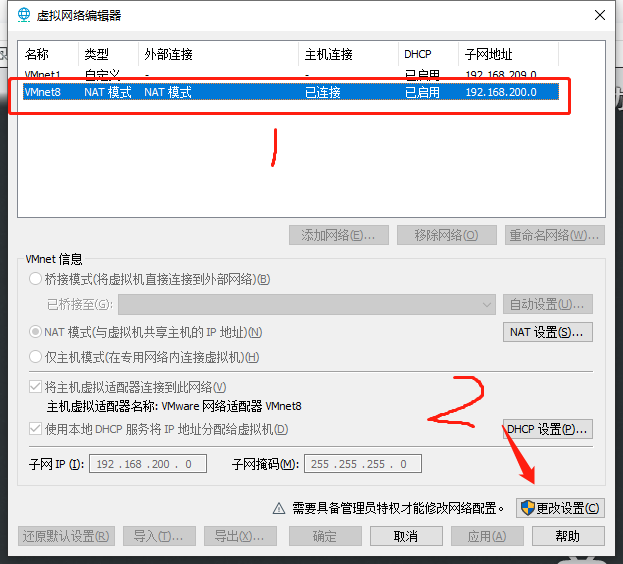623x564 pixels.
Task: Click the 重命名网络(W) button
Action: [x=555, y=235]
